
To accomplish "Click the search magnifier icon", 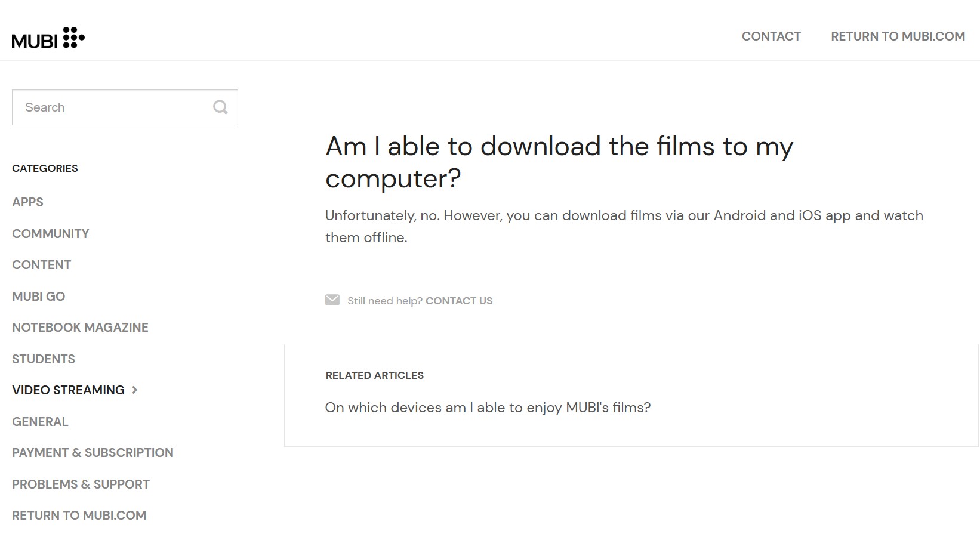I will 220,107.
